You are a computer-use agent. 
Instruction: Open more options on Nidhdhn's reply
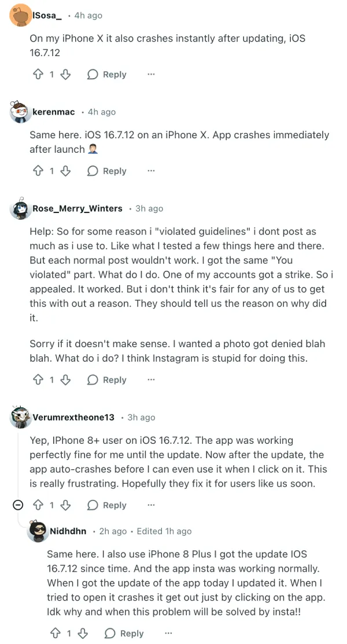(x=168, y=634)
